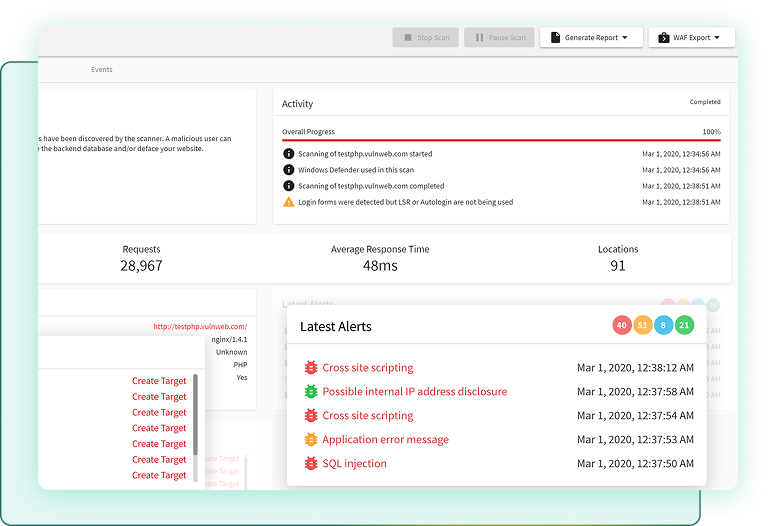Click the briefcase icon on WAF Export

[x=665, y=38]
